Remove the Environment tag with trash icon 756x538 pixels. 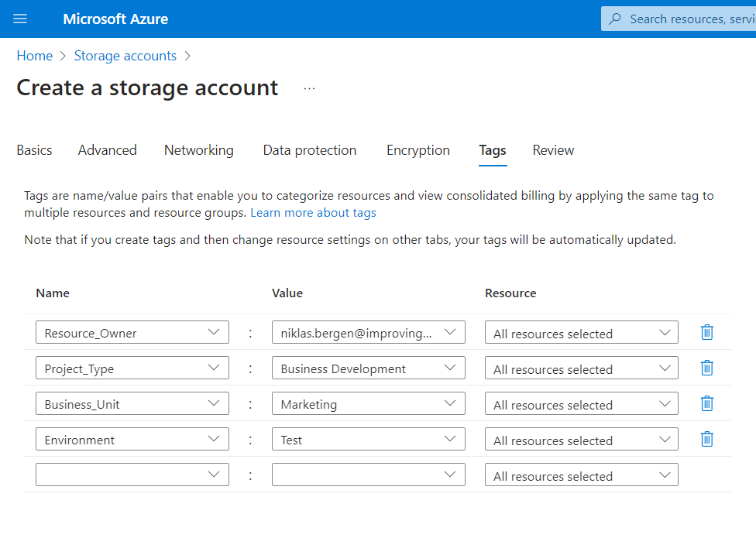706,439
